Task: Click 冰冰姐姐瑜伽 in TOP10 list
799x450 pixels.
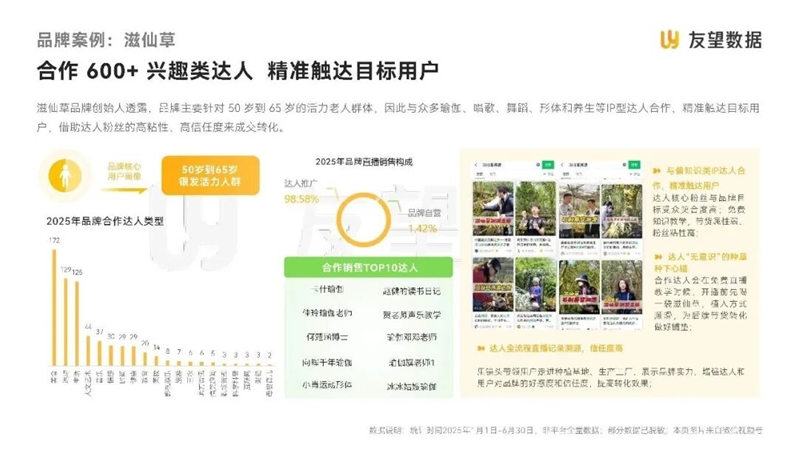Action: [412, 386]
